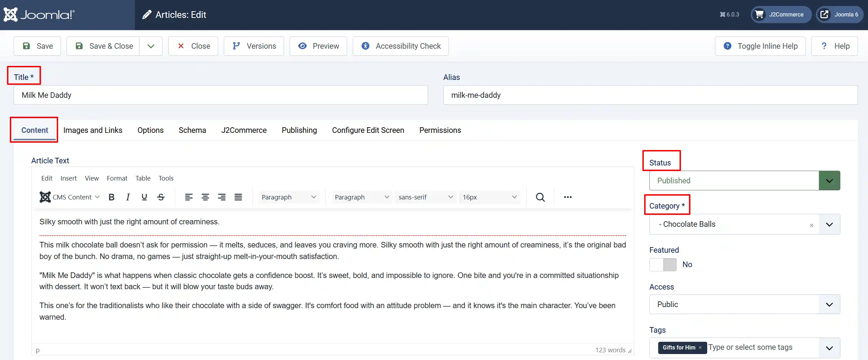Screen dimensions: 868x360
Task: Toggle the Featured switch
Action: [x=663, y=265]
